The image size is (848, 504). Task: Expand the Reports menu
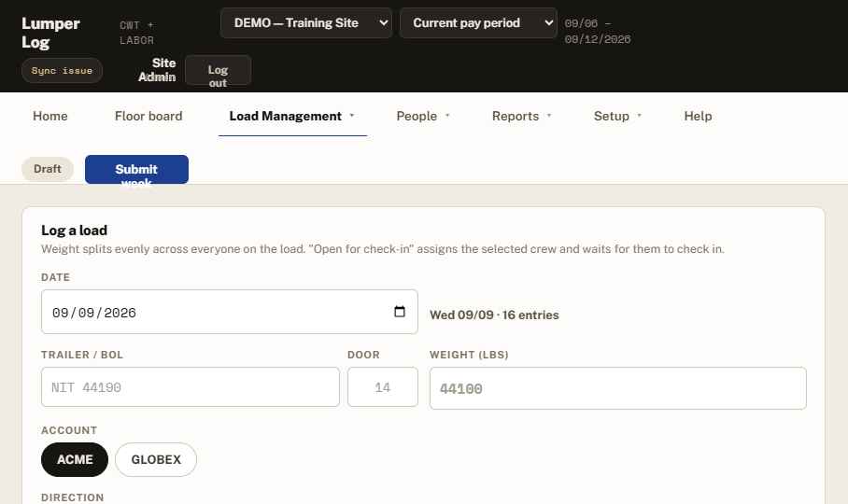click(521, 116)
